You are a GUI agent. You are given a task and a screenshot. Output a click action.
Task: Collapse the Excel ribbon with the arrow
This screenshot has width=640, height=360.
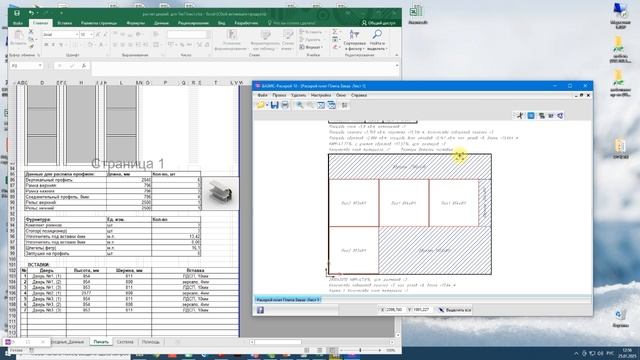(397, 55)
